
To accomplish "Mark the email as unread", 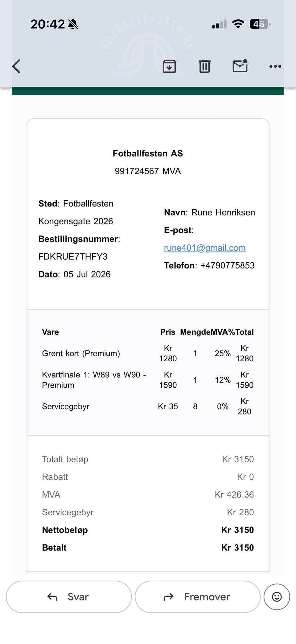I will (x=240, y=66).
